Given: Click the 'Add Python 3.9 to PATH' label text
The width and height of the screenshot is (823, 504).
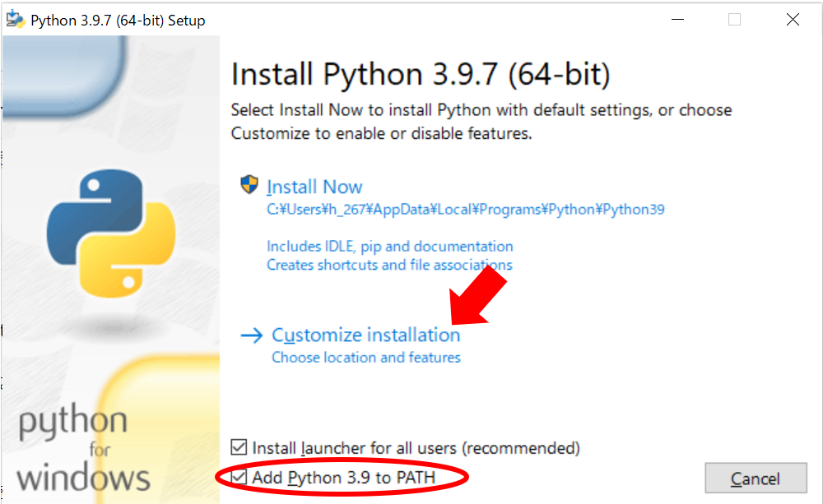Looking at the screenshot, I should coord(343,478).
